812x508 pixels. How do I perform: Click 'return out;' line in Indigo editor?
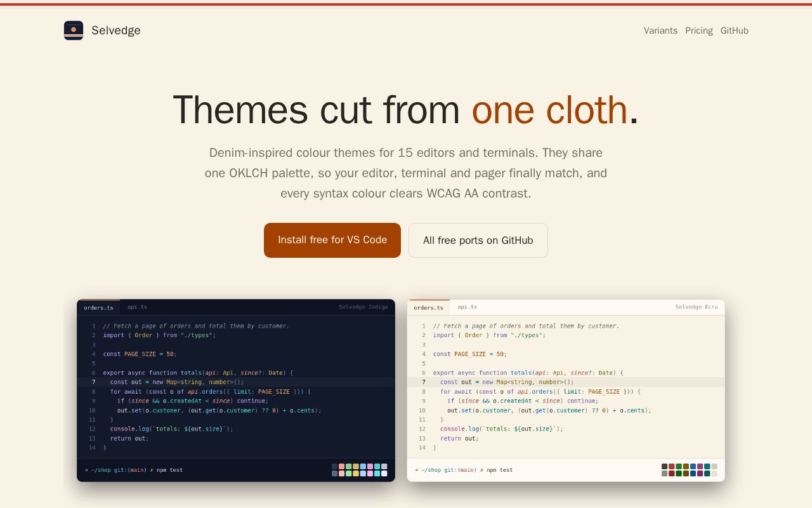[129, 439]
